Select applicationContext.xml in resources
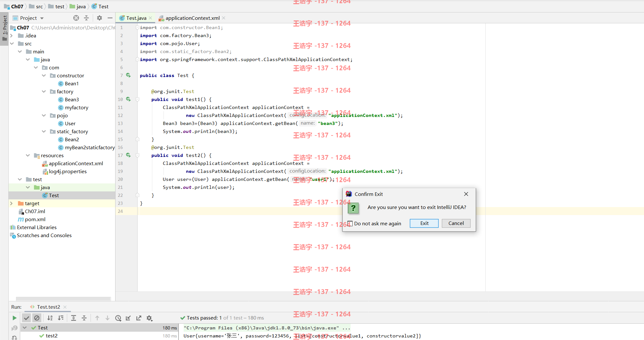Screen dimensions: 644x340 (73, 163)
